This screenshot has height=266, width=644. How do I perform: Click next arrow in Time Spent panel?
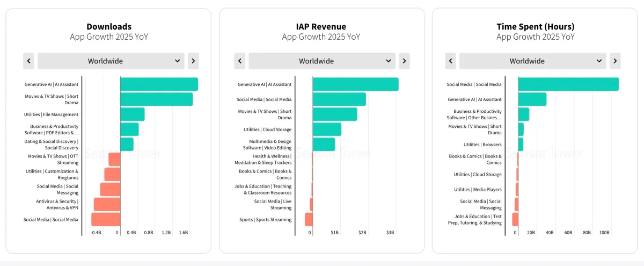coord(616,61)
